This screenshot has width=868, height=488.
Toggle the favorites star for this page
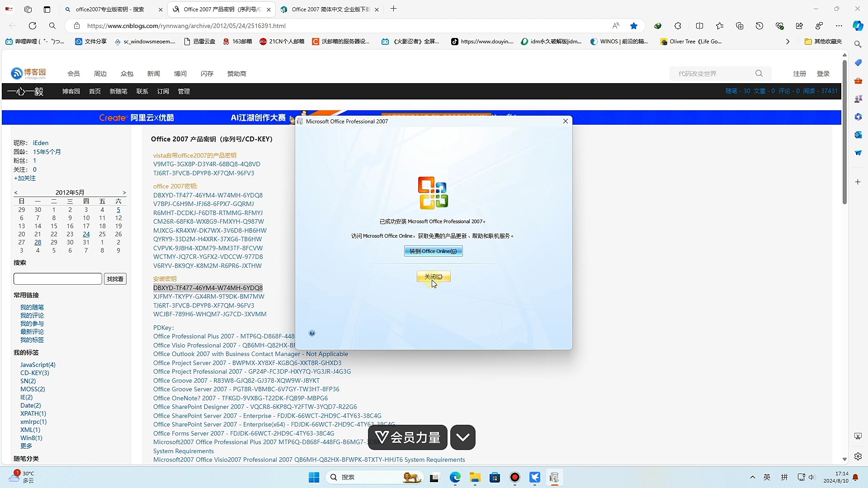pos(634,26)
